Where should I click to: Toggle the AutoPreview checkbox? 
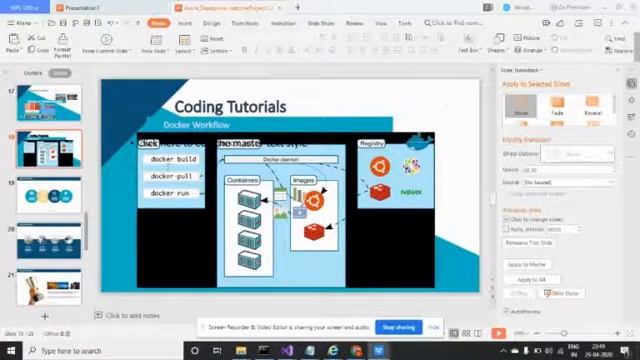(506, 311)
